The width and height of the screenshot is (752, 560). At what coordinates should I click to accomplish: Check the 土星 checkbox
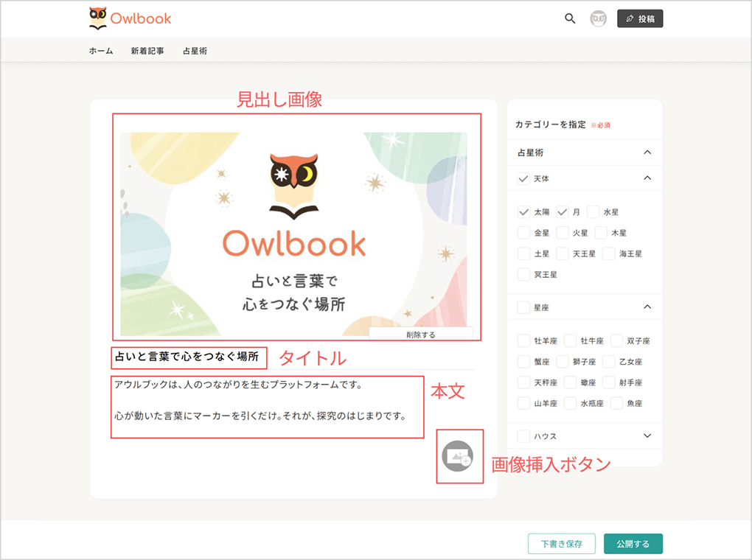(523, 253)
